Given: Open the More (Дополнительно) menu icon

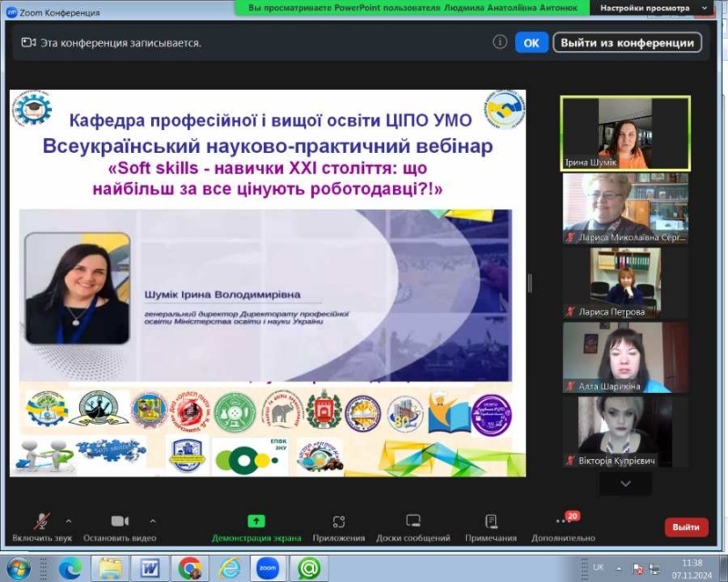Looking at the screenshot, I should (x=563, y=521).
